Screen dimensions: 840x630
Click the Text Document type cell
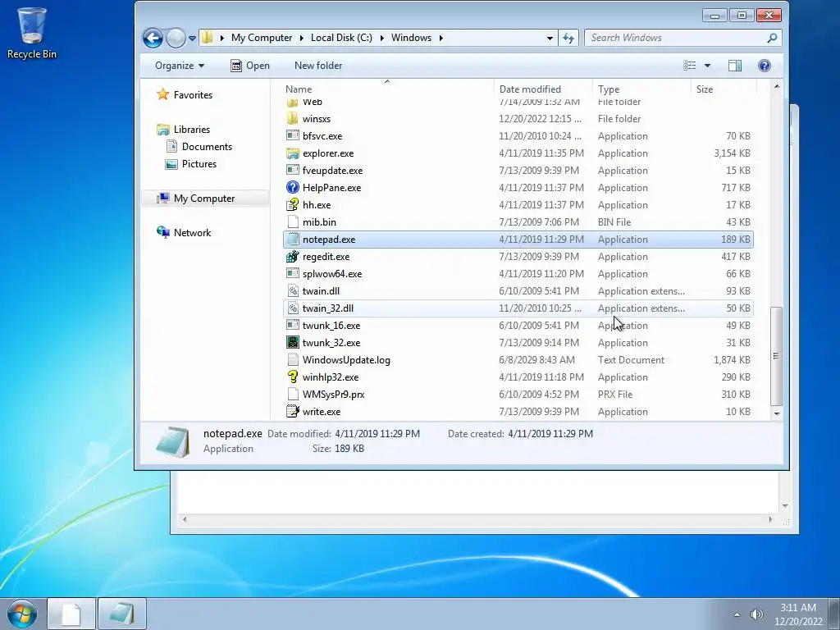click(x=631, y=360)
